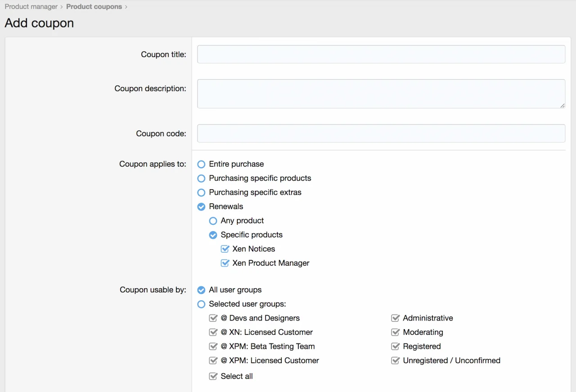Click the Product manager breadcrumb link
The height and width of the screenshot is (392, 576).
(31, 7)
